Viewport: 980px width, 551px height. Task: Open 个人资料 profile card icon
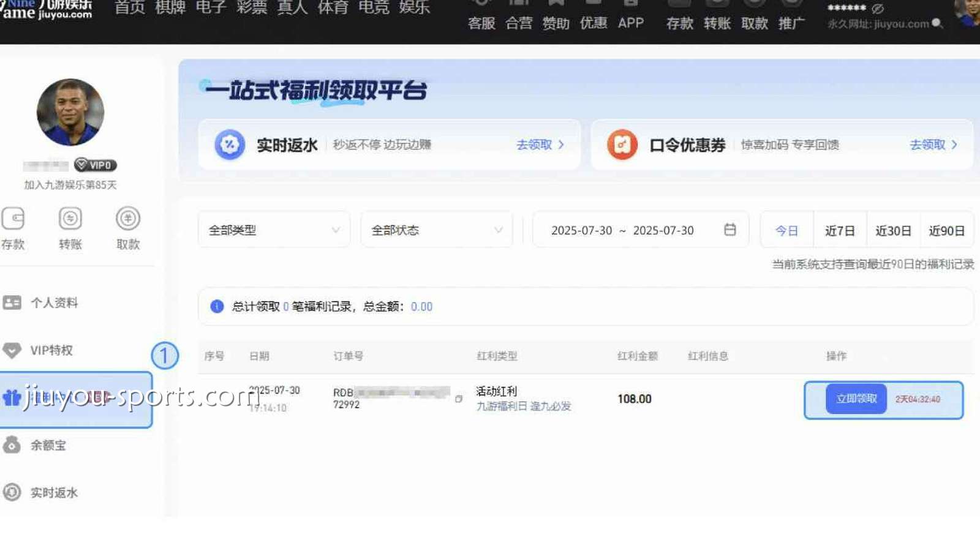(x=12, y=302)
